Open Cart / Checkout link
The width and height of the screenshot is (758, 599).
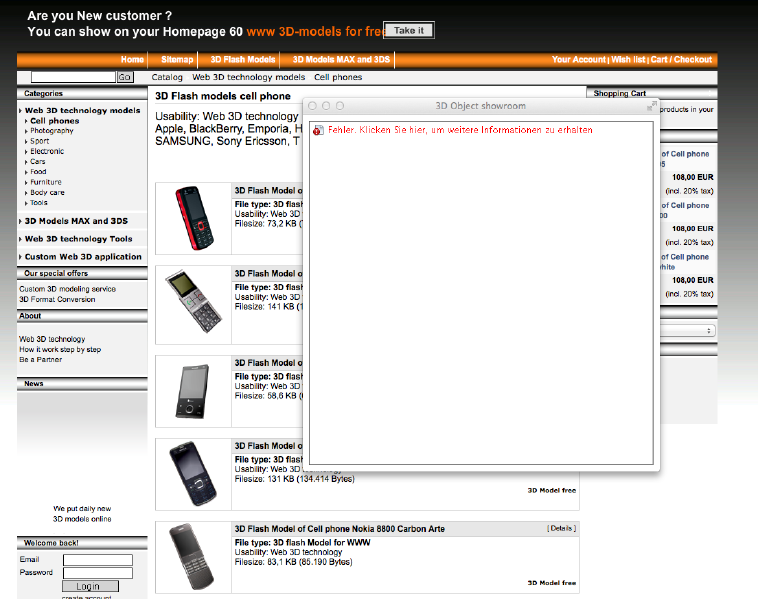point(681,59)
